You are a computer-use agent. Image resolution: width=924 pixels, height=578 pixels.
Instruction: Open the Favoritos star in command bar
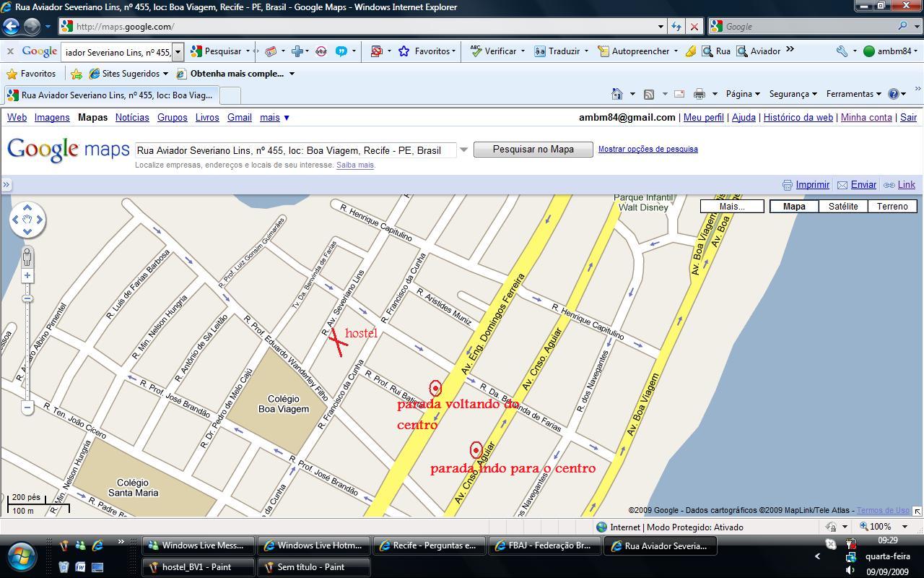point(30,74)
